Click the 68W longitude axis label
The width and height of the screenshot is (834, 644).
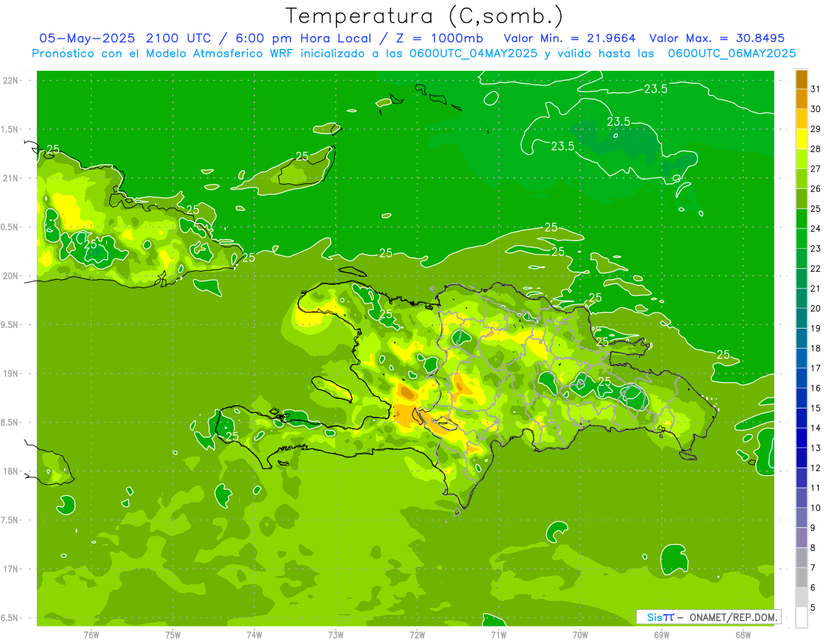pyautogui.click(x=743, y=635)
